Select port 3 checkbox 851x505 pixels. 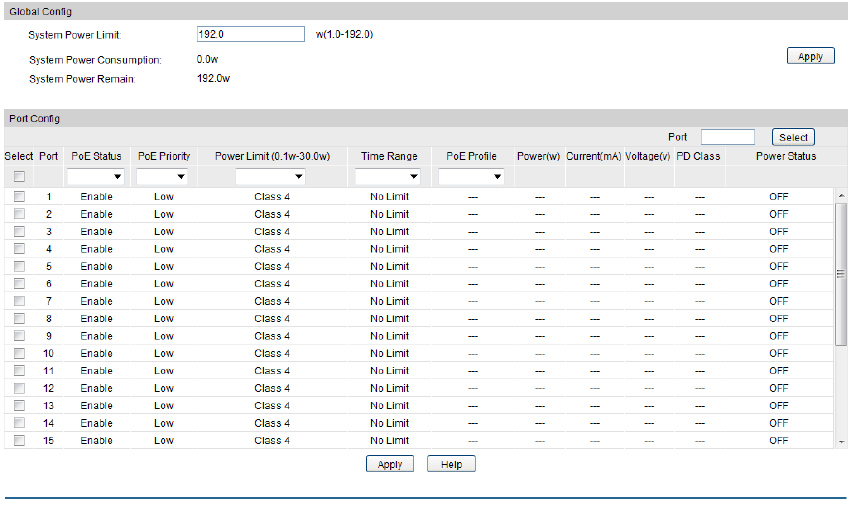pos(20,231)
